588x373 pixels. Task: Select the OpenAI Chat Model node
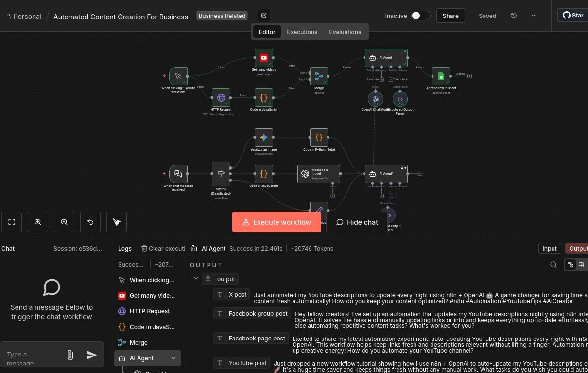375,99
